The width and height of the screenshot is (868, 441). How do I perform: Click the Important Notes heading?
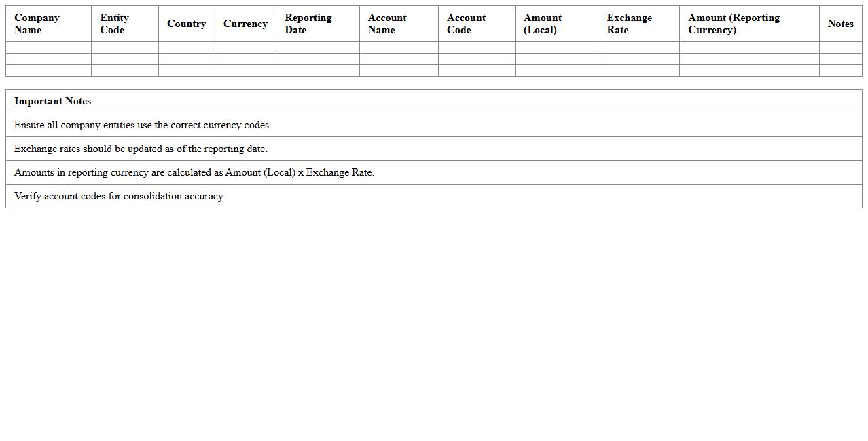tap(52, 101)
